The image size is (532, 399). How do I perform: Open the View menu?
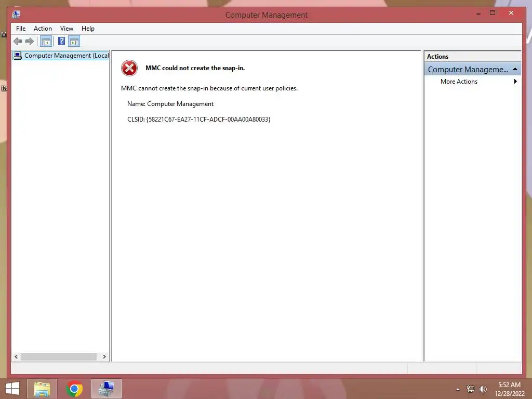[66, 29]
